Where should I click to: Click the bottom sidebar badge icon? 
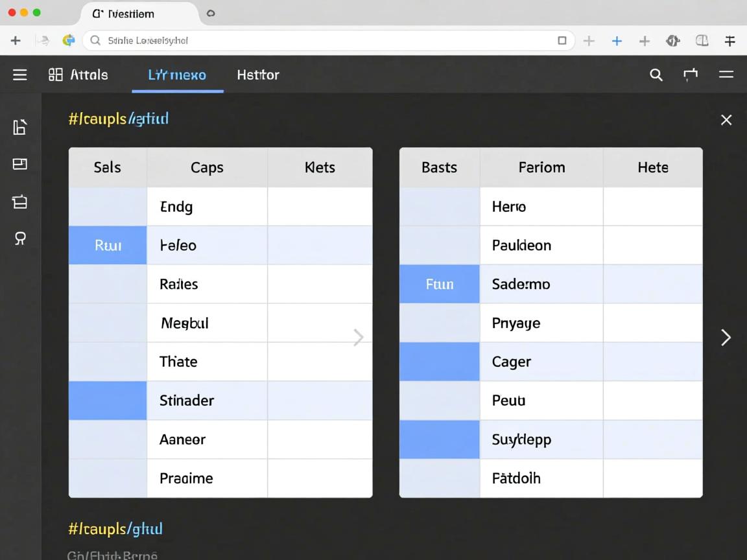(x=20, y=239)
